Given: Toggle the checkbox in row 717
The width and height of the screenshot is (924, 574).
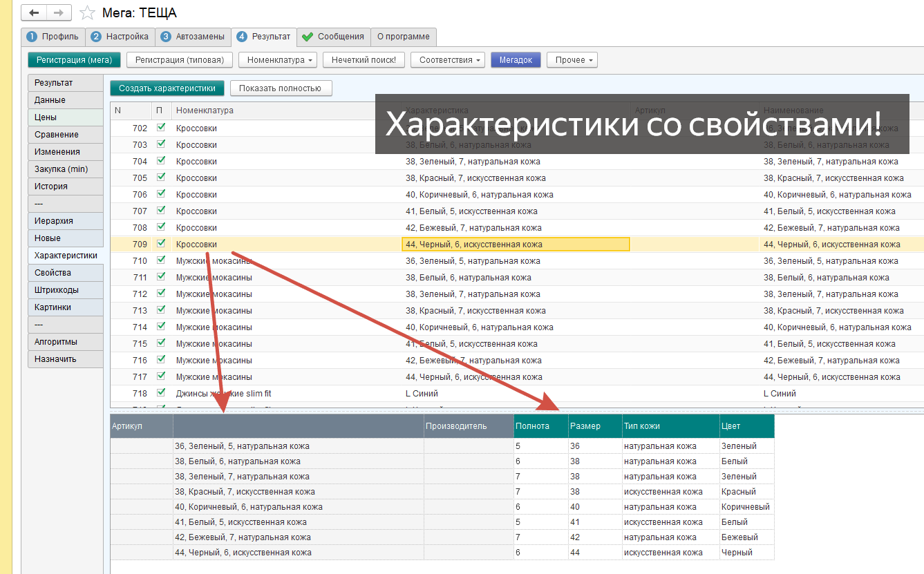Looking at the screenshot, I should [x=161, y=376].
